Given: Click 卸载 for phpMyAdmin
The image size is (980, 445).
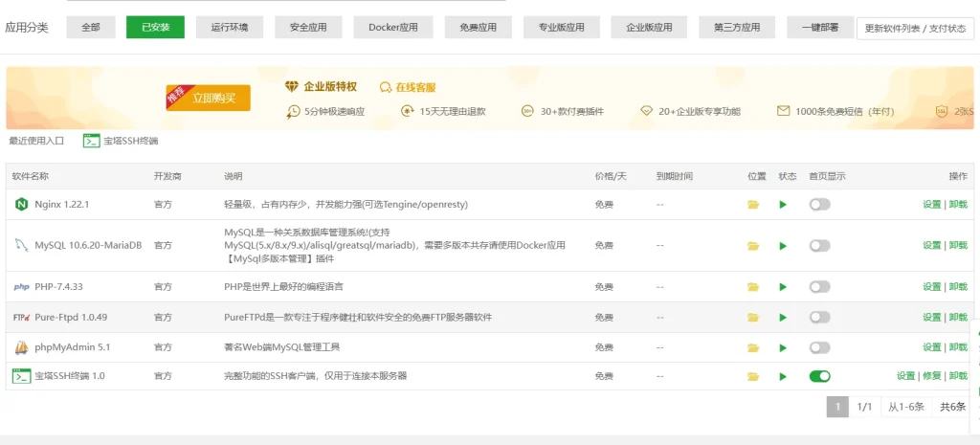Looking at the screenshot, I should pos(957,347).
